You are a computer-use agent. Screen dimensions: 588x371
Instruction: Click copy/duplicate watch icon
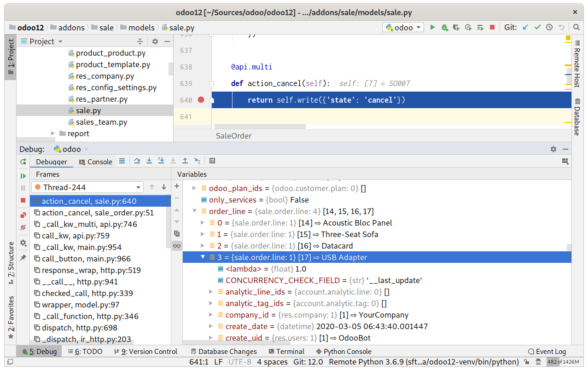point(177,234)
